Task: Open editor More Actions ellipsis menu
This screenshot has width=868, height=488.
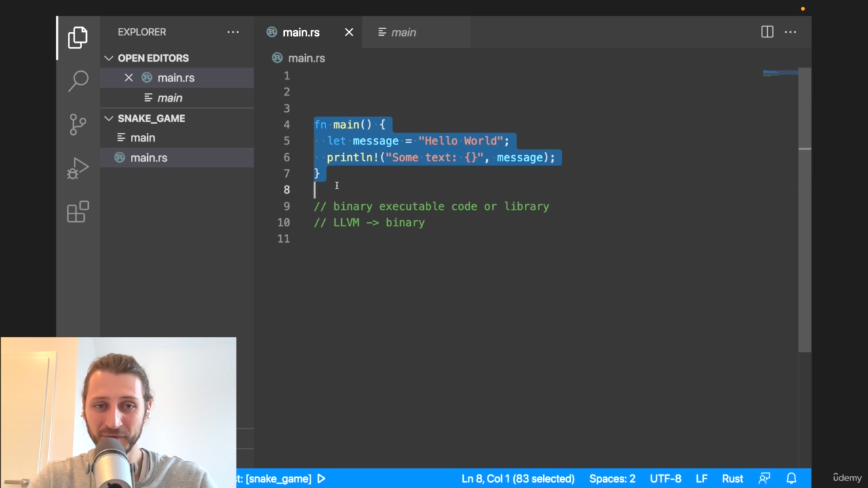Action: click(x=791, y=32)
